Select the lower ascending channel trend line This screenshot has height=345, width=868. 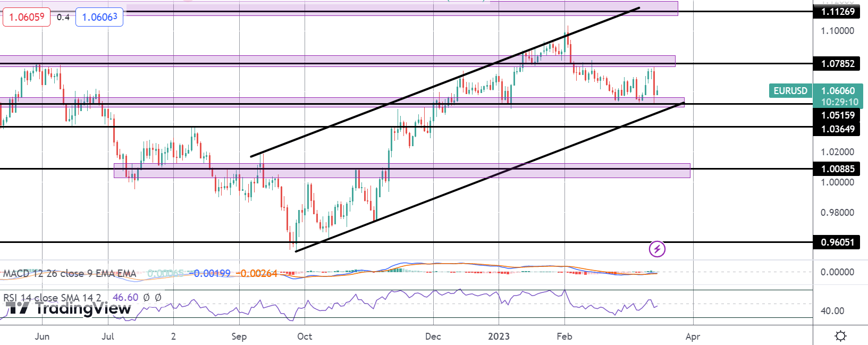489,178
